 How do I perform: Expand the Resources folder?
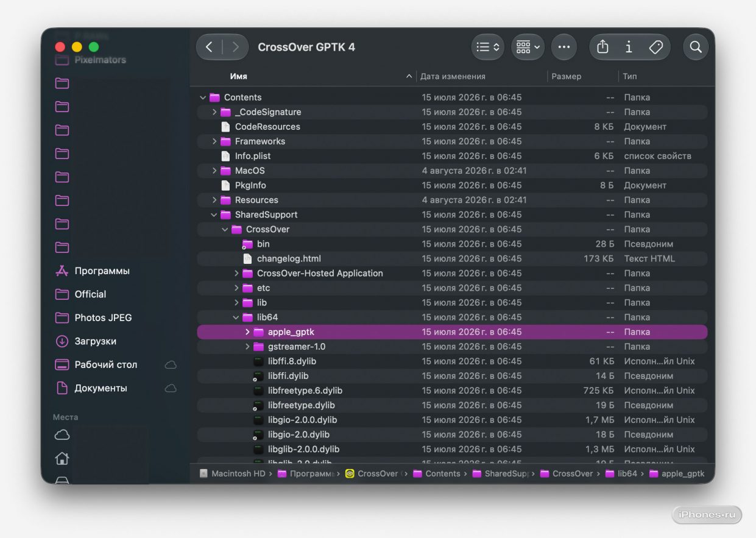(214, 200)
